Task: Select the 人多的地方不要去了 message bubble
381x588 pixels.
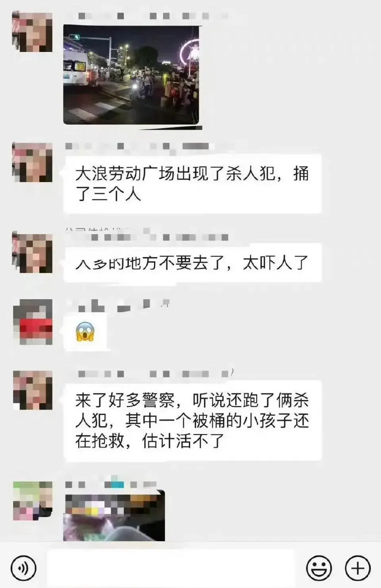Action: tap(192, 263)
